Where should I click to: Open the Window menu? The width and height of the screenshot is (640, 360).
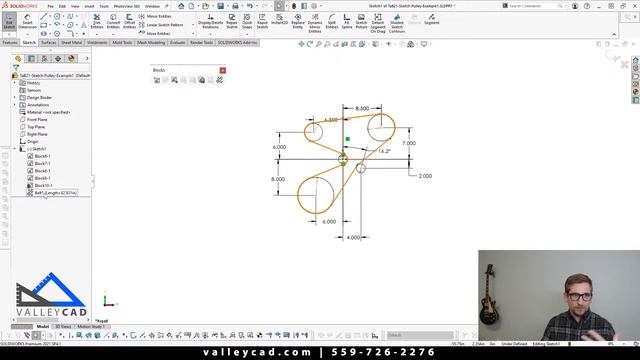click(x=152, y=6)
